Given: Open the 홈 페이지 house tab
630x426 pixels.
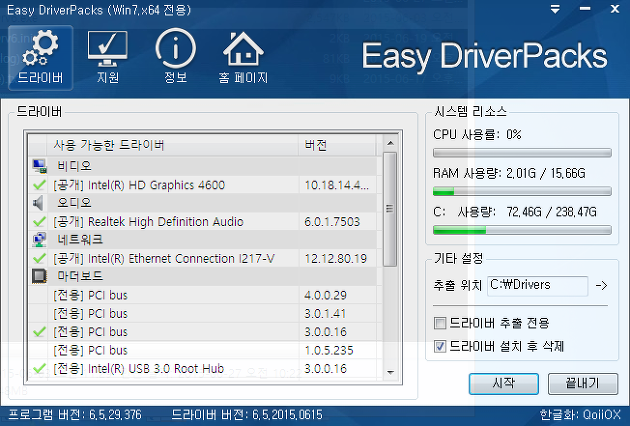Looking at the screenshot, I should [x=243, y=57].
